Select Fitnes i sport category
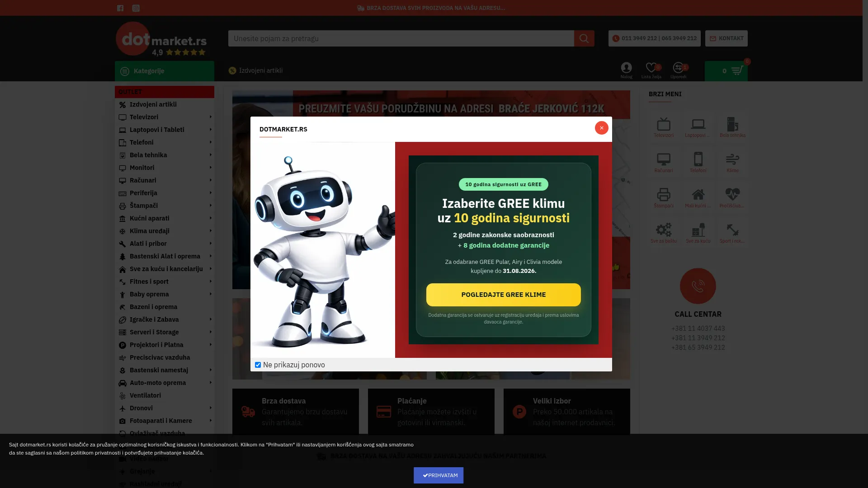Image resolution: width=868 pixels, height=488 pixels. click(x=165, y=282)
